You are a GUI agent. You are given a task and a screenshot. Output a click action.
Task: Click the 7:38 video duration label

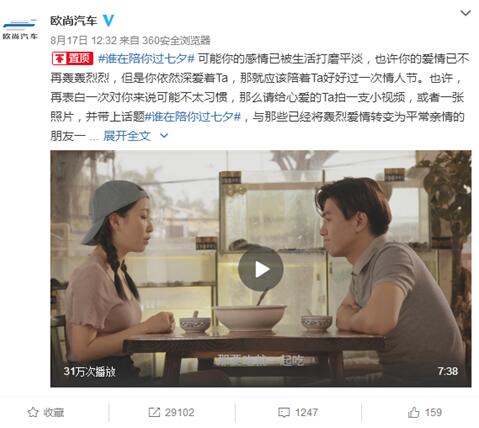pyautogui.click(x=448, y=371)
